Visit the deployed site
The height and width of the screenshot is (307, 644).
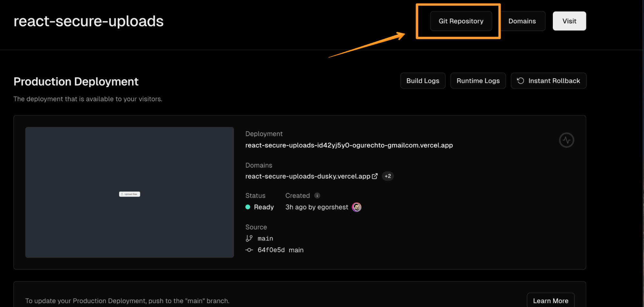[x=569, y=21]
